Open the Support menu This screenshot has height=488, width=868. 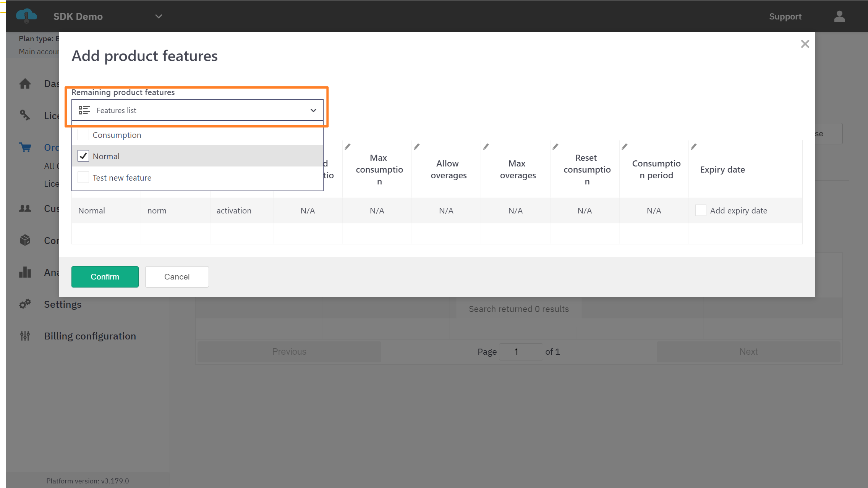pyautogui.click(x=785, y=16)
